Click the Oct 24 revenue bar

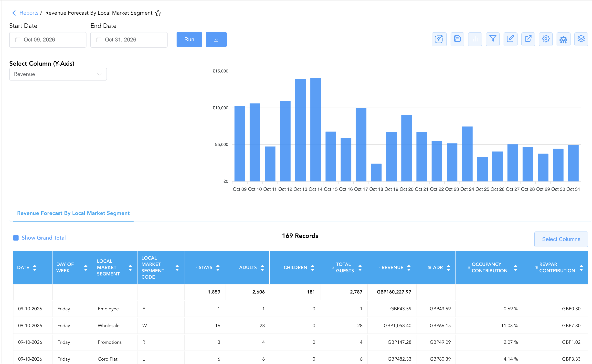[467, 154]
